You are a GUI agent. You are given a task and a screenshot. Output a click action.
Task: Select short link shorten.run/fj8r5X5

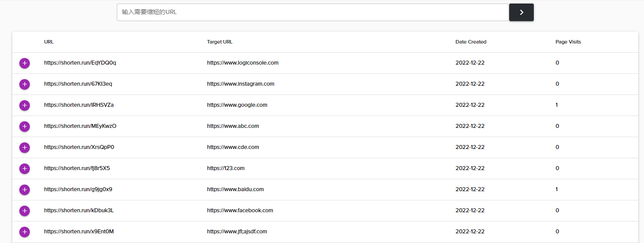77,168
